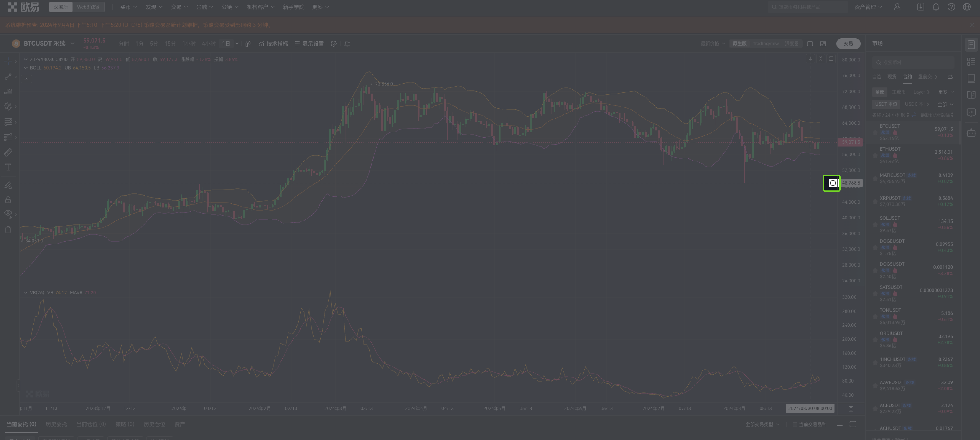
Task: Collapse the BOLL indicator legend chevron
Action: pos(26,68)
